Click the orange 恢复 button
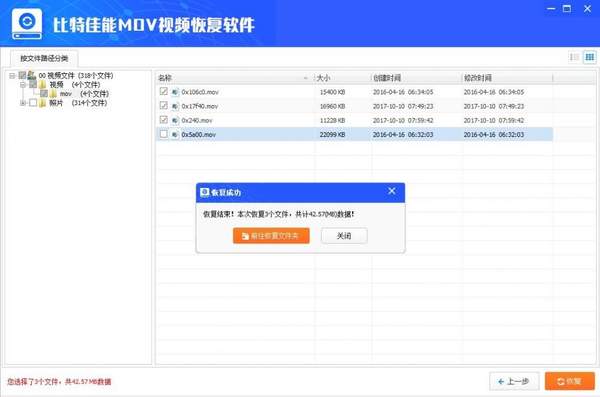Image resolution: width=600 pixels, height=397 pixels. (570, 381)
